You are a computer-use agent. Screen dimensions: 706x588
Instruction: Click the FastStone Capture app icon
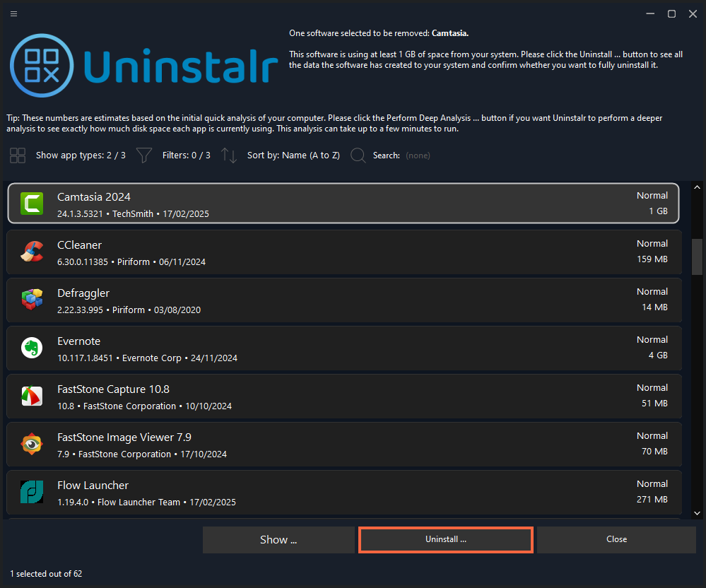click(32, 396)
